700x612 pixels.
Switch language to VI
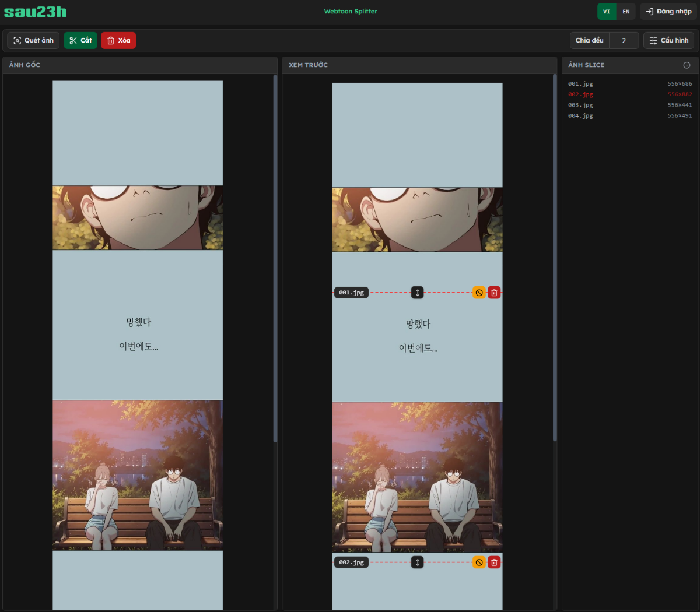tap(607, 12)
